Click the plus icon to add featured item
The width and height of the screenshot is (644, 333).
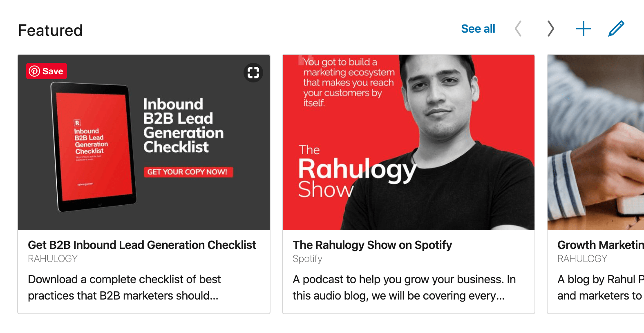tap(584, 29)
